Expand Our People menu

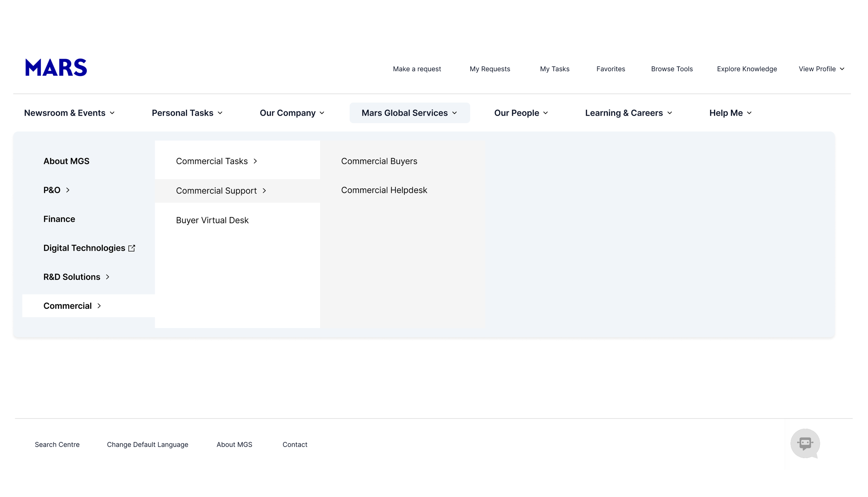(x=521, y=113)
